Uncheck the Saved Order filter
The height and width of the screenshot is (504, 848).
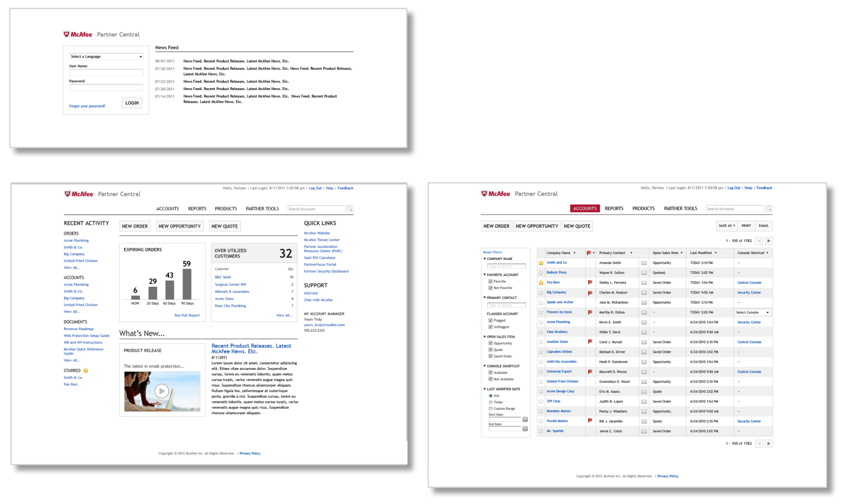[x=491, y=356]
